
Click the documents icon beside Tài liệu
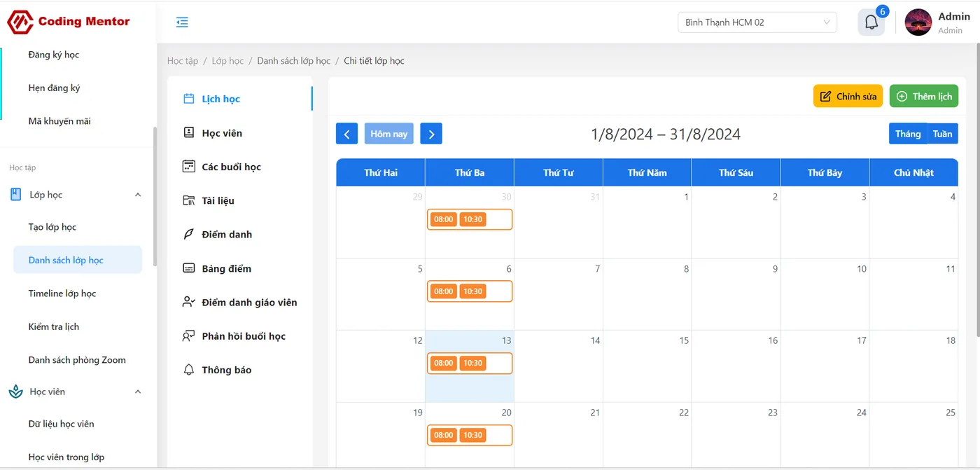188,200
